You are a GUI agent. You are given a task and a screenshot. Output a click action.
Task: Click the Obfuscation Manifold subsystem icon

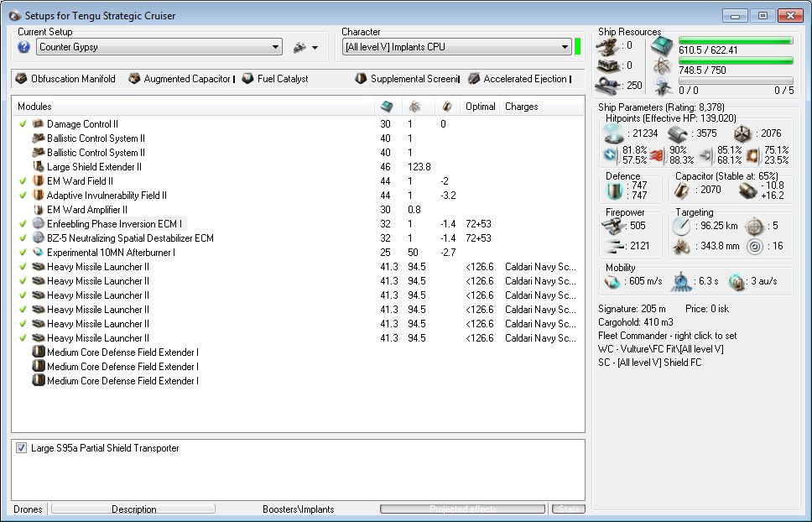[x=21, y=79]
